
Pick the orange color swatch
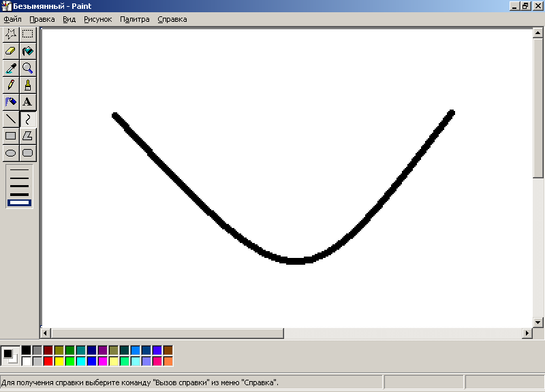point(168,361)
